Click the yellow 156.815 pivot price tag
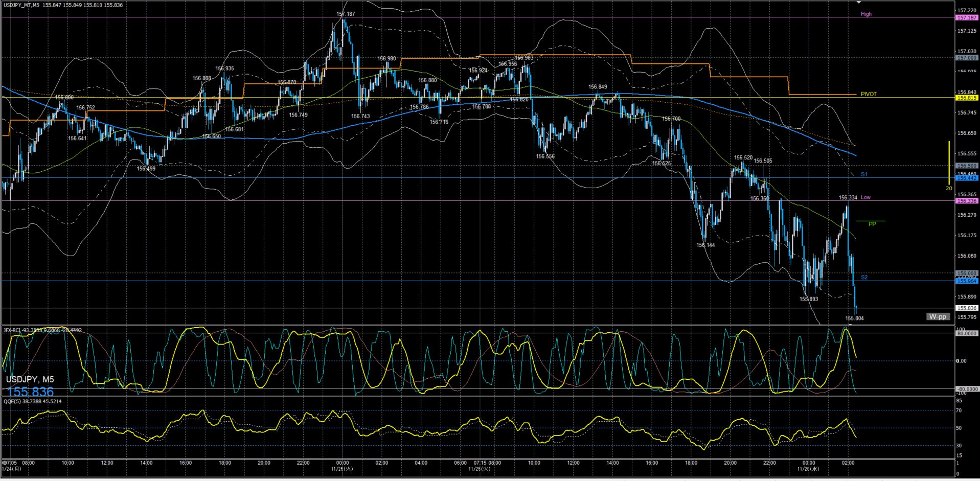980x481 pixels. pos(966,98)
